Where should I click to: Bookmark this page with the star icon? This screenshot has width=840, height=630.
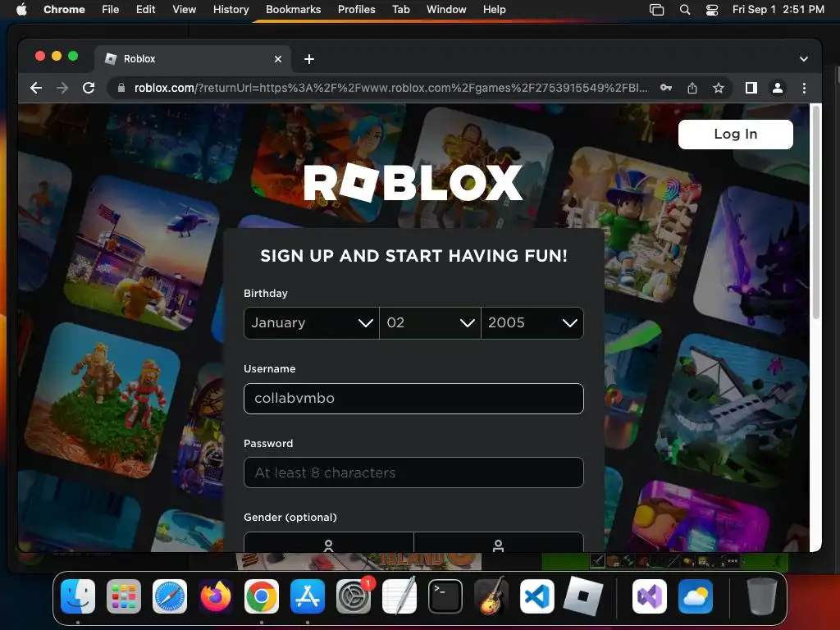click(x=719, y=88)
